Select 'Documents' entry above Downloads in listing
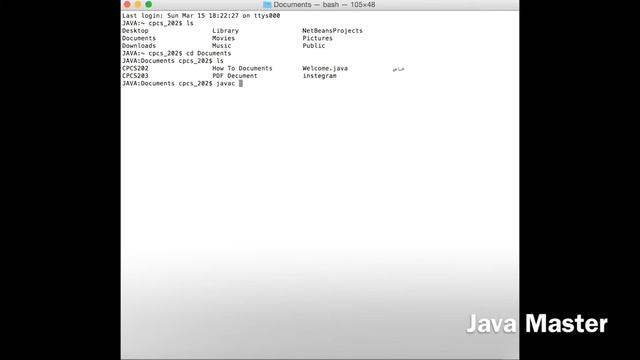640x360 pixels. [139, 38]
